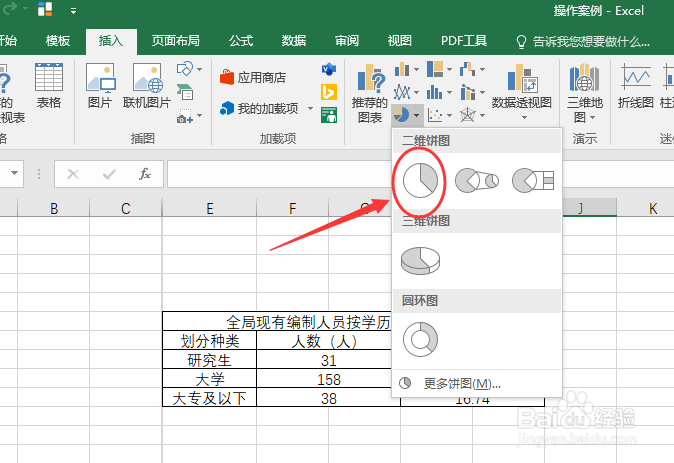Click the People Graph add-in icon

point(329,115)
